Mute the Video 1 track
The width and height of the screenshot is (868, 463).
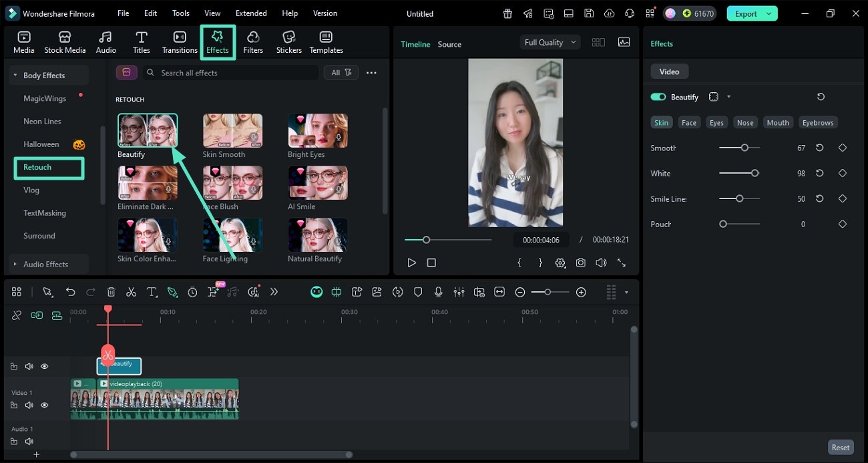[29, 405]
